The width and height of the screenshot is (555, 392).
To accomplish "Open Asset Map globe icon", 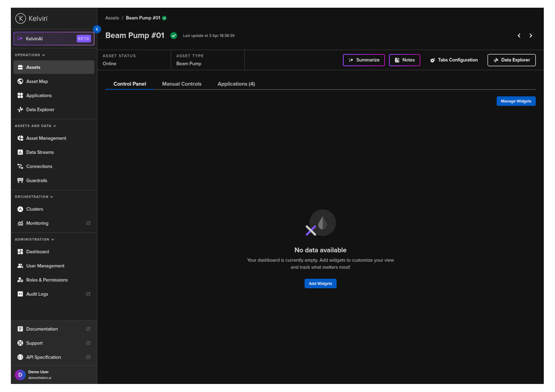I will click(20, 81).
